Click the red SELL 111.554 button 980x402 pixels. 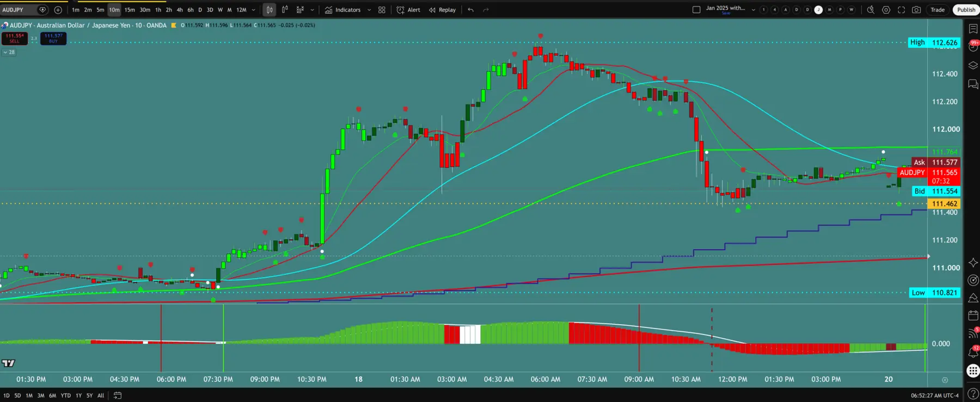coord(15,38)
